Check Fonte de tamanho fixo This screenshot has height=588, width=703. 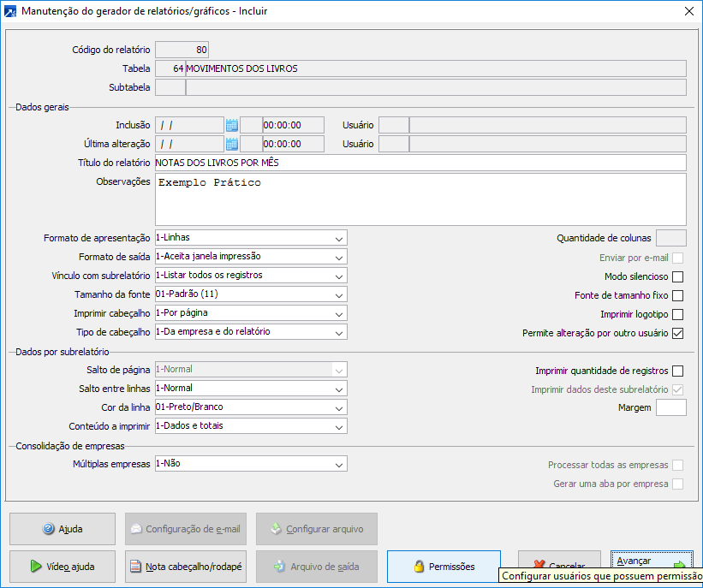[x=677, y=295]
